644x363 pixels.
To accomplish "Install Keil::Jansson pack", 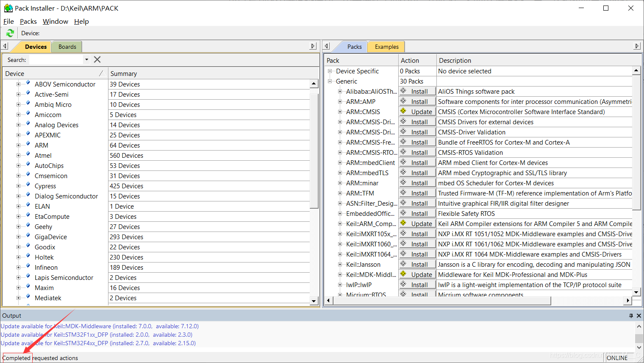I will click(417, 264).
